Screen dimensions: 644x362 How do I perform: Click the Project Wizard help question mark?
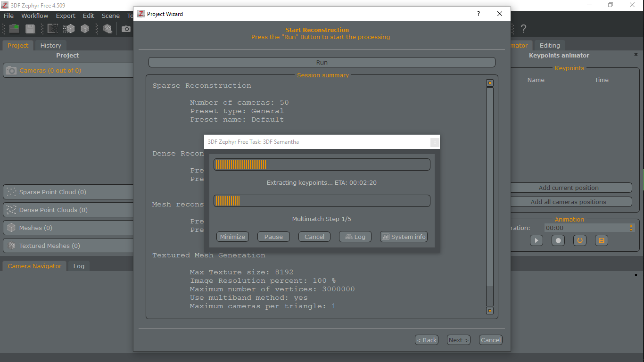coord(478,14)
